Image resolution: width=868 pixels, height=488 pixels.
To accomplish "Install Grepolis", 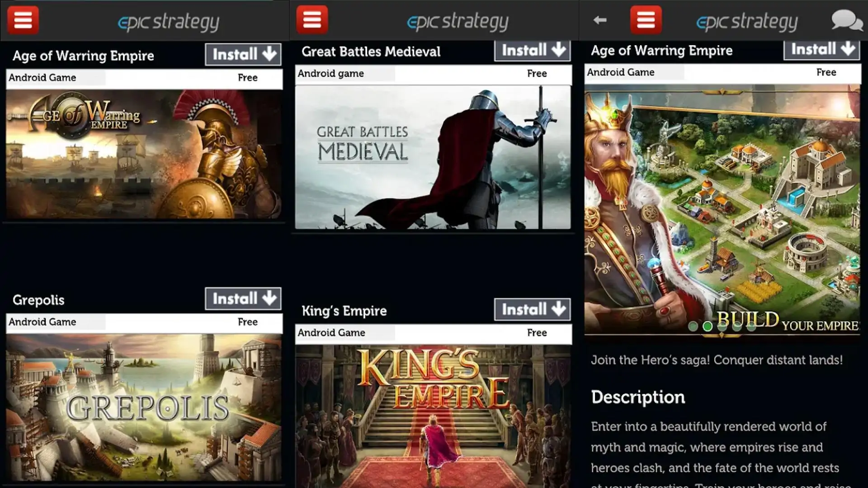I will pyautogui.click(x=243, y=299).
